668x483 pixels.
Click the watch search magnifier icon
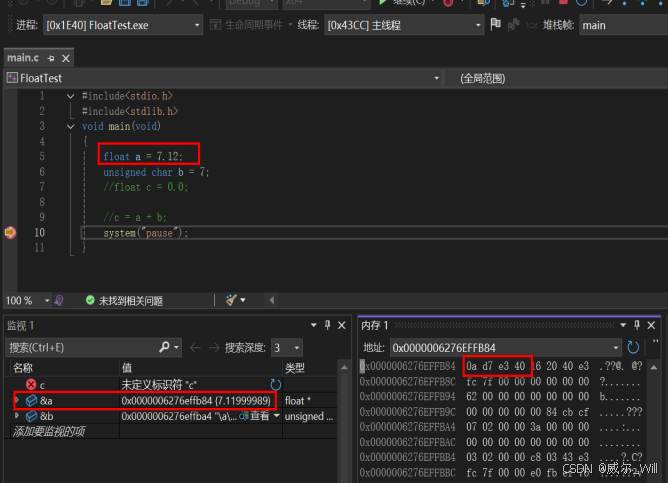pyautogui.click(x=164, y=347)
